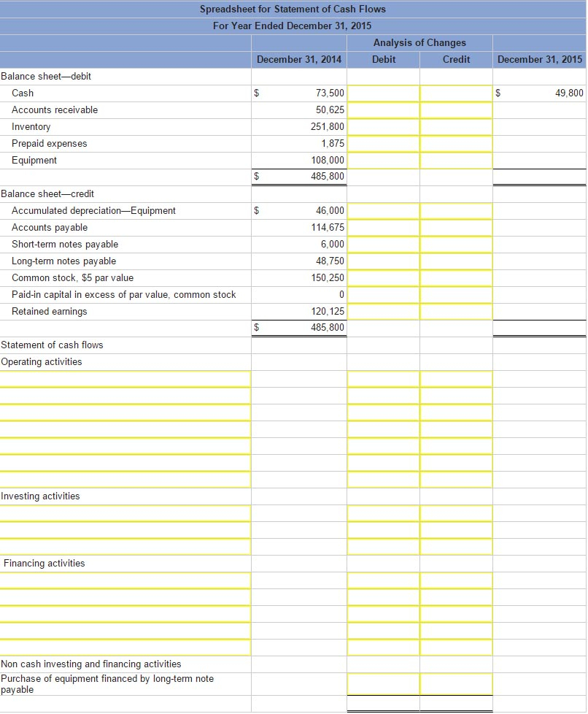Click first Investing activities description field
The width and height of the screenshot is (588, 714).
tap(125, 513)
